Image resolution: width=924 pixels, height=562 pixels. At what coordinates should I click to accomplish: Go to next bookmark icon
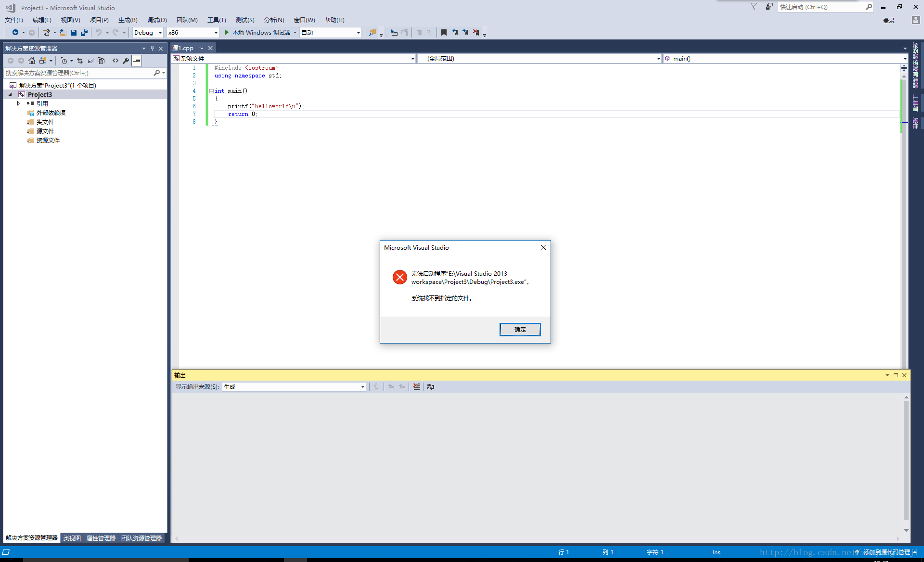click(x=465, y=32)
